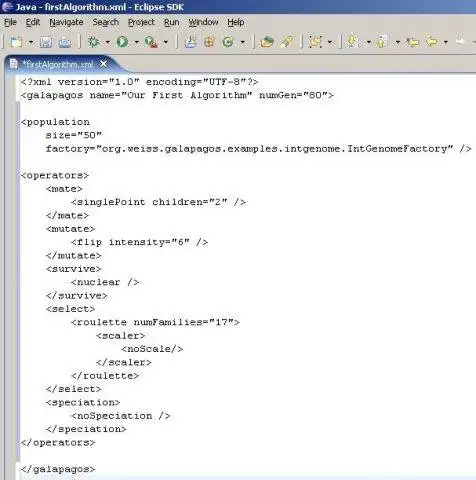Open the Window menu

coord(203,22)
